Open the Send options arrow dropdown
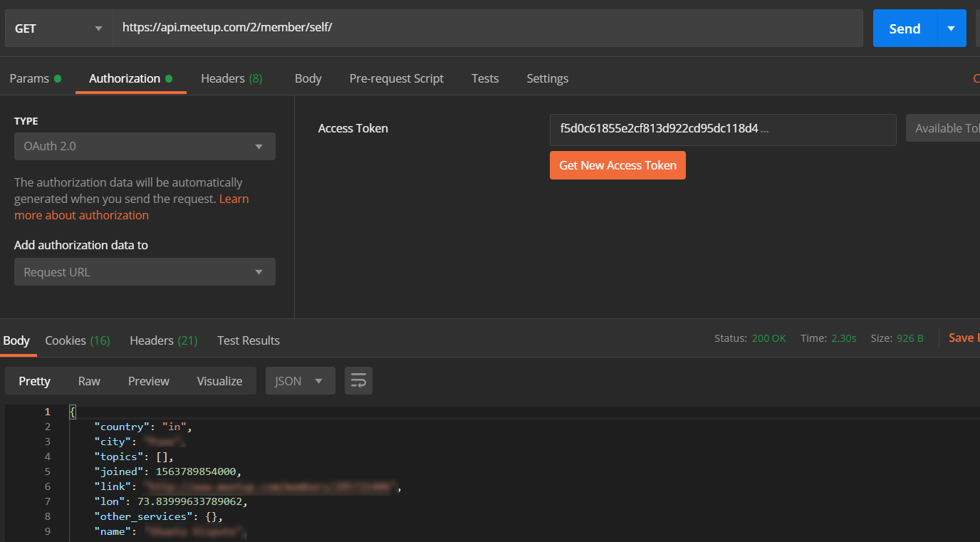 (952, 28)
